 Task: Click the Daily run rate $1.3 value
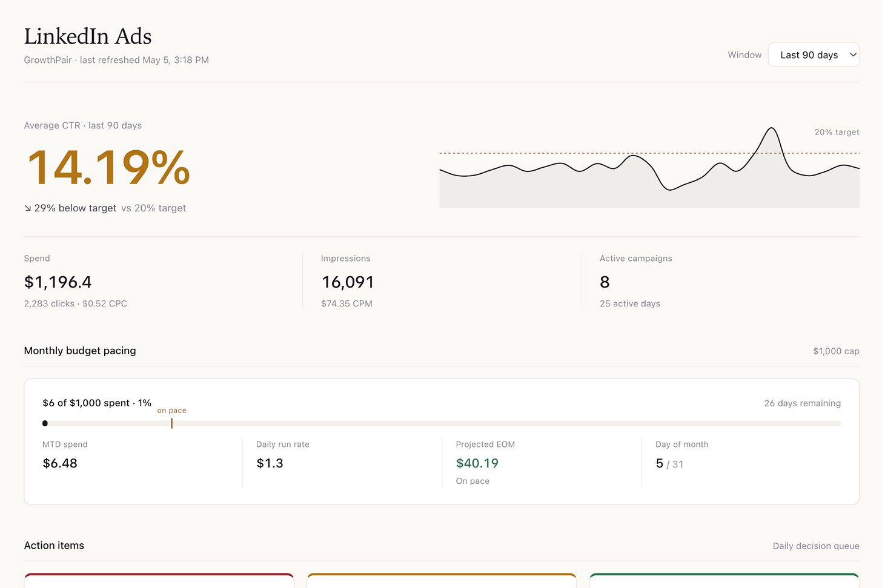[270, 463]
